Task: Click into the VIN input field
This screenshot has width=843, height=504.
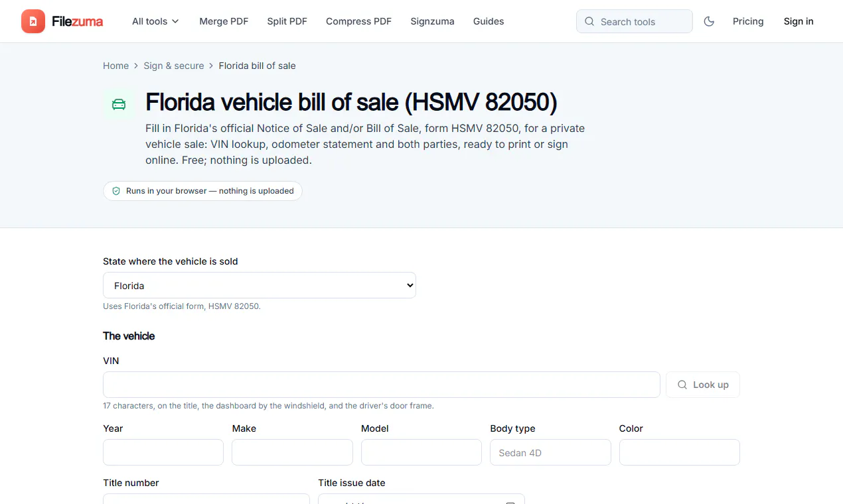Action: click(382, 385)
